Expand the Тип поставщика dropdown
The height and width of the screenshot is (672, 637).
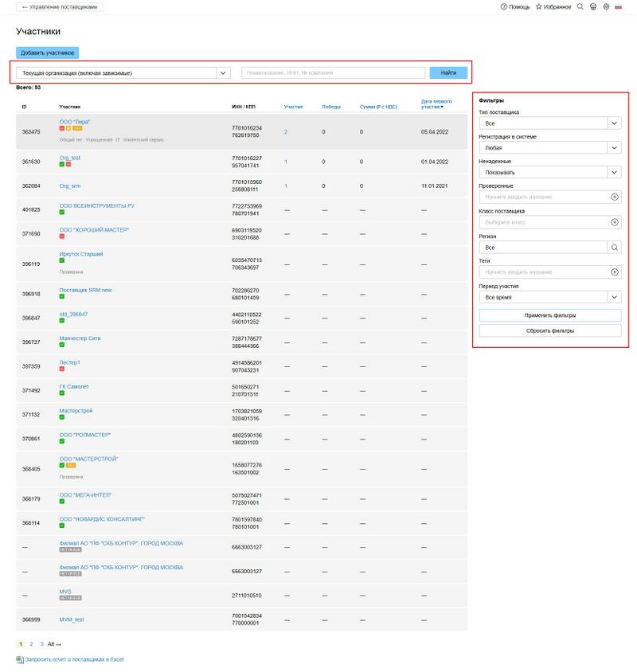[614, 123]
